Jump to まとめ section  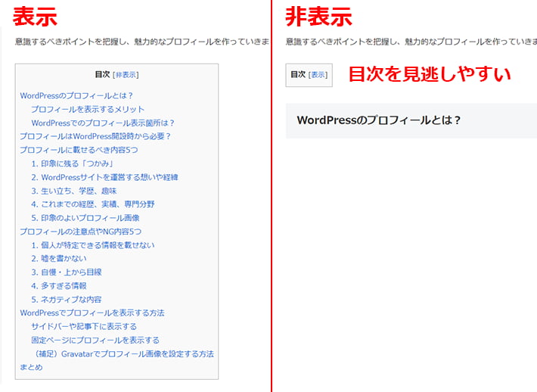coord(31,367)
